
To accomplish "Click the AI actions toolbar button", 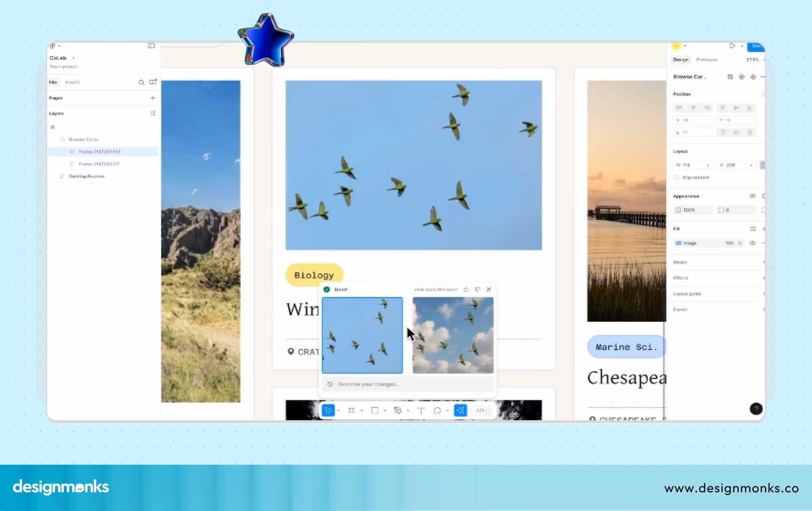I will 460,411.
